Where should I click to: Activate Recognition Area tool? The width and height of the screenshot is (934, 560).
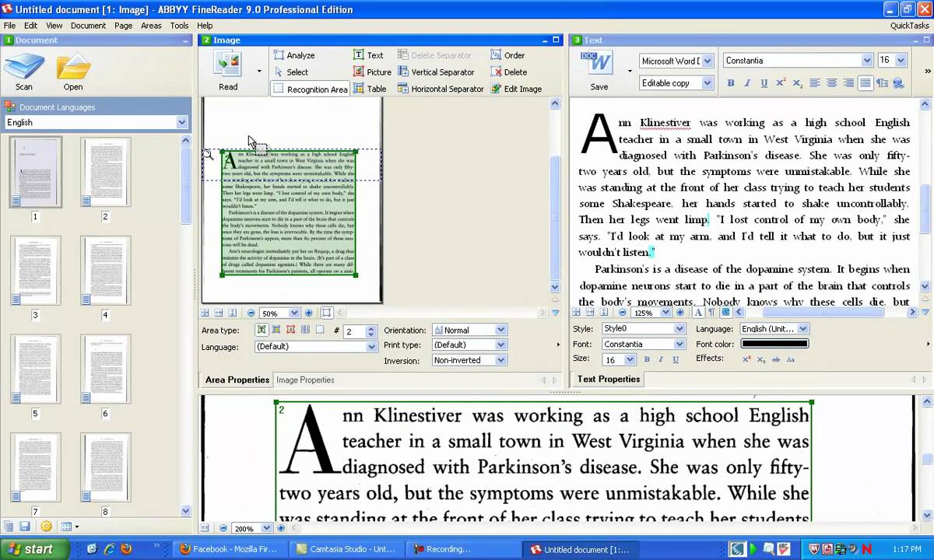pos(310,89)
